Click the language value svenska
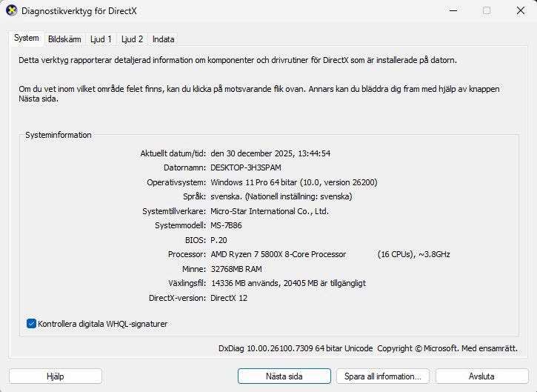 coord(281,196)
